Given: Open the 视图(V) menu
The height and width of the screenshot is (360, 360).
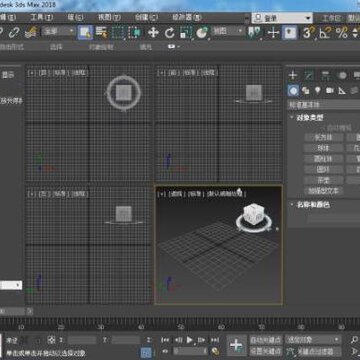Looking at the screenshot, I should (x=109, y=17).
